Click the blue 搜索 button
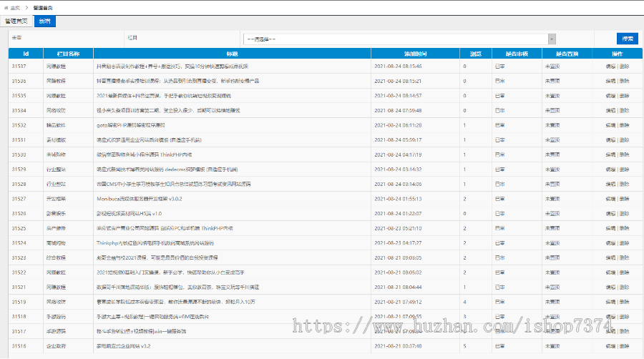Viewport: 644px width, 359px height. pos(627,39)
